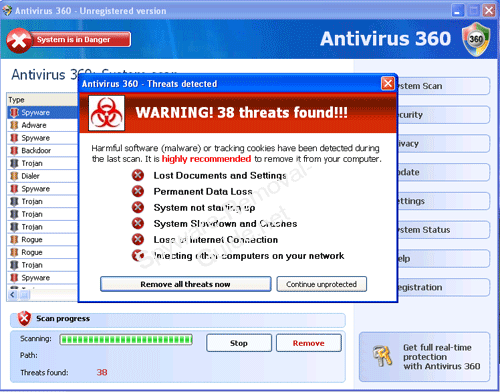Open the System Status sidebar section
500x392 pixels.
[443, 230]
